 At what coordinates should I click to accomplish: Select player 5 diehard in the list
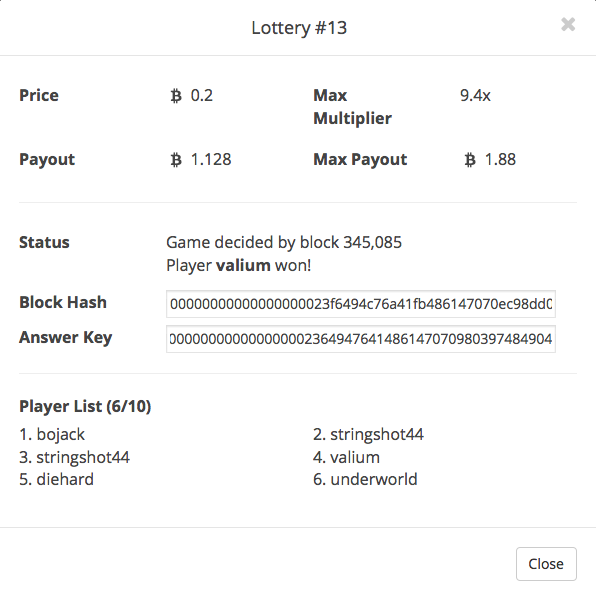(x=57, y=479)
